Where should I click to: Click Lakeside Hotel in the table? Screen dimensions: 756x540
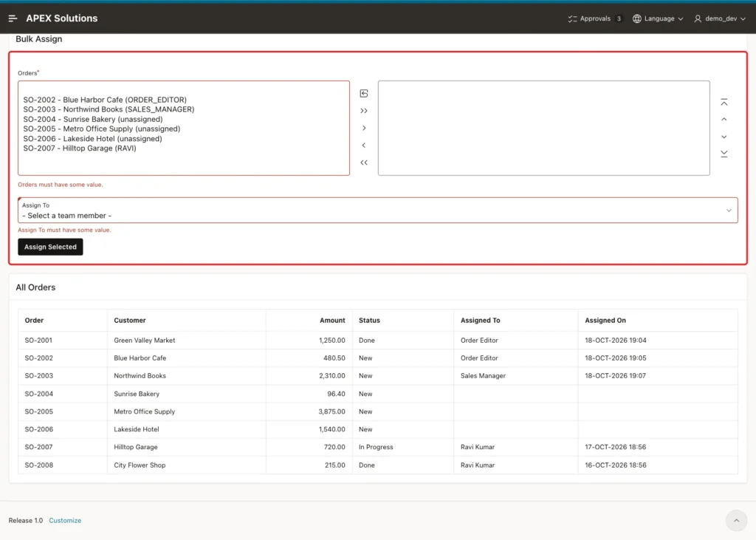[x=137, y=429]
